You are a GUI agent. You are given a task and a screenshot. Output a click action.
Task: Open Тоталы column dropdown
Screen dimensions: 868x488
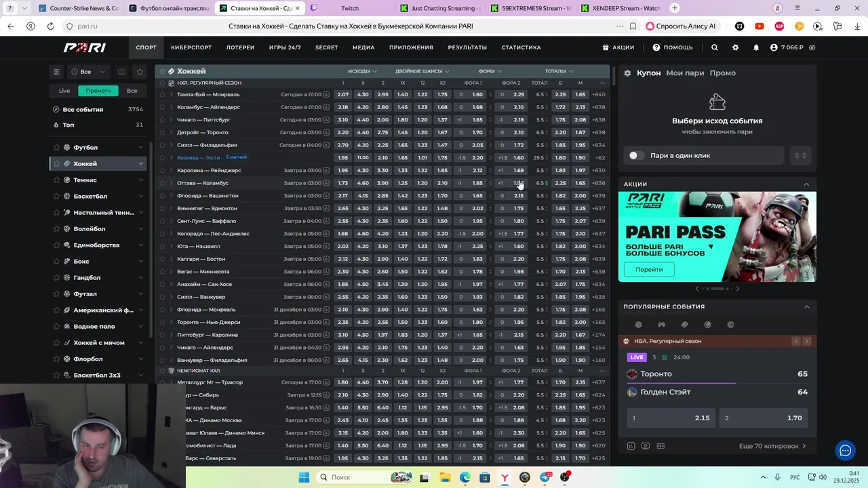[x=559, y=71]
